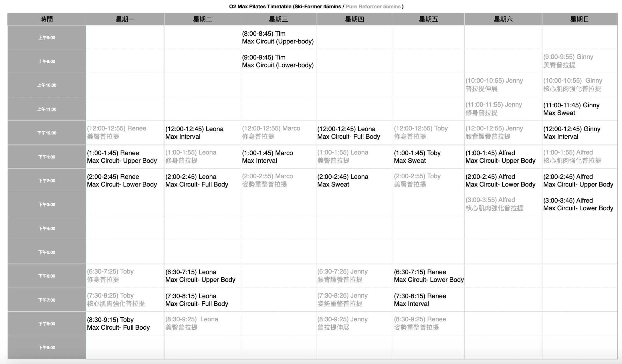Viewport: 622px width, 364px height.
Task: Select Saturday 3:00 Alfred 核心肌肉強化普拉提 class
Action: 494,204
